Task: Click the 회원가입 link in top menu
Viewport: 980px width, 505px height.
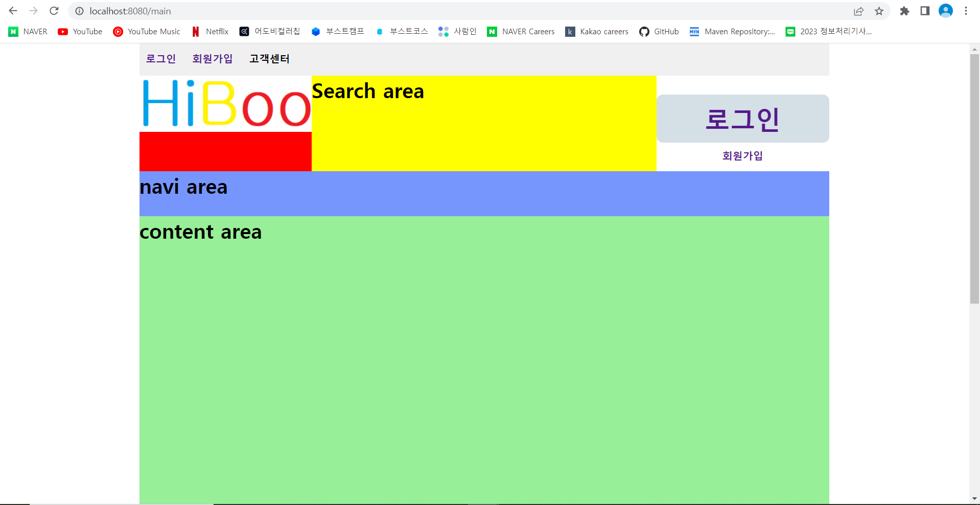Action: [213, 59]
